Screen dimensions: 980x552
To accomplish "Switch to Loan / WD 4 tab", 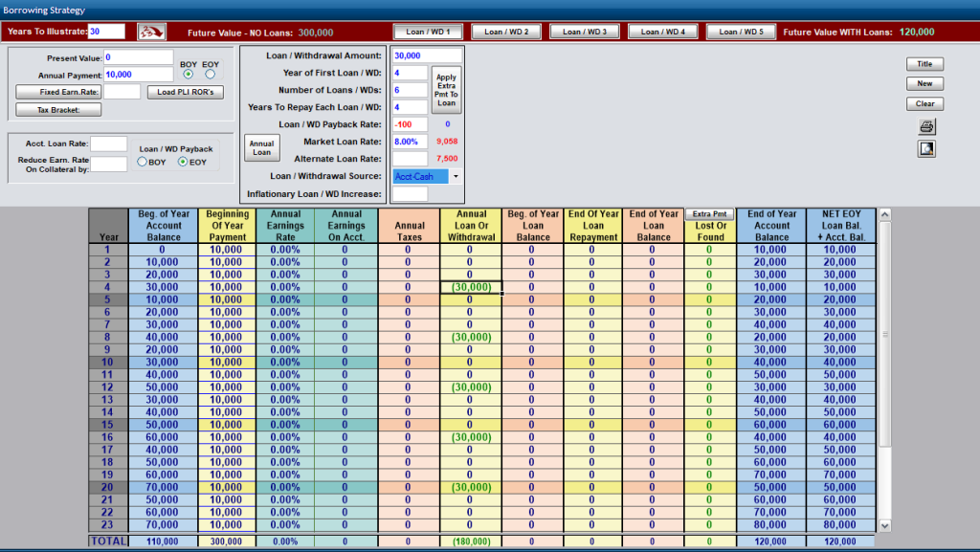I will click(662, 32).
